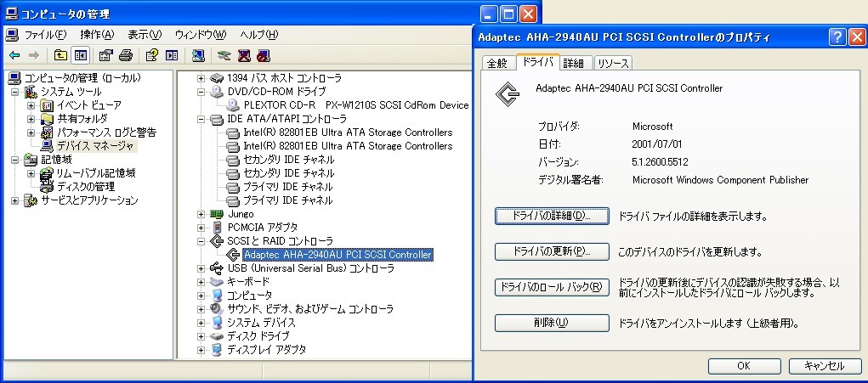The image size is (868, 383).
Task: Open the リソース tab
Action: click(613, 63)
